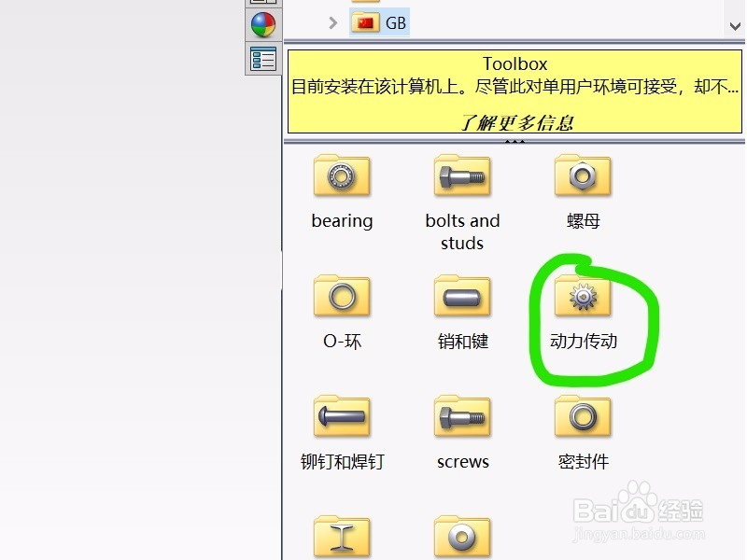Open the I-beam structural steel folder
This screenshot has width=747, height=560.
click(x=342, y=537)
